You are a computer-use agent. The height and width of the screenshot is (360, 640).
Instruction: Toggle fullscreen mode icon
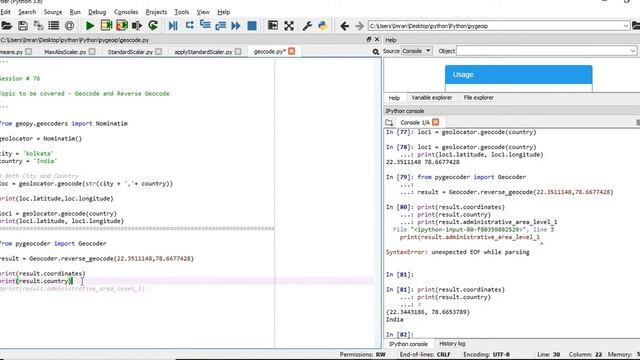(289, 26)
